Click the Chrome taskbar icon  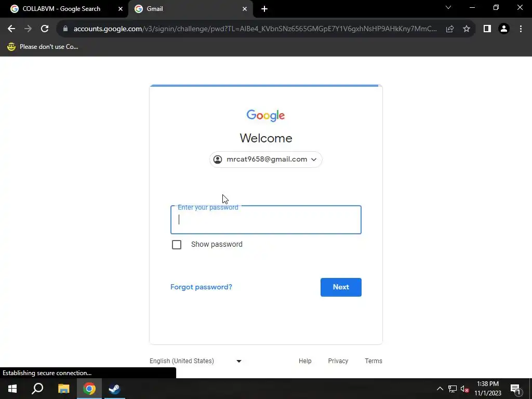point(89,389)
